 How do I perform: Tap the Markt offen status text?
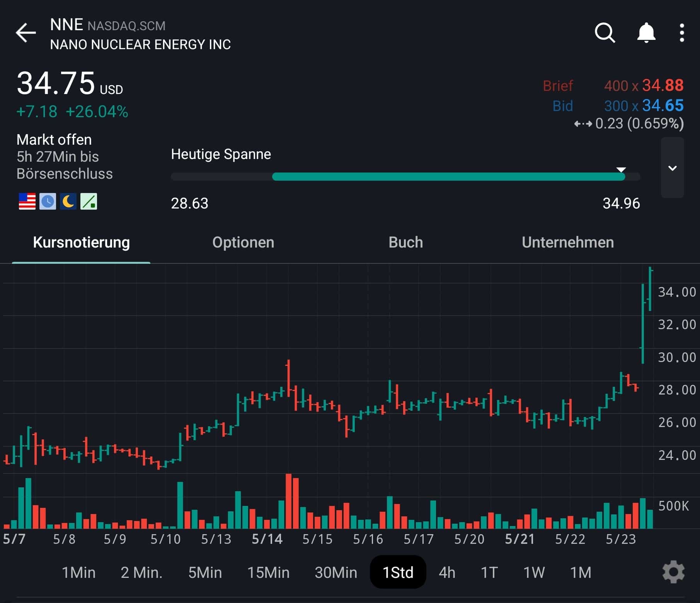coord(54,140)
